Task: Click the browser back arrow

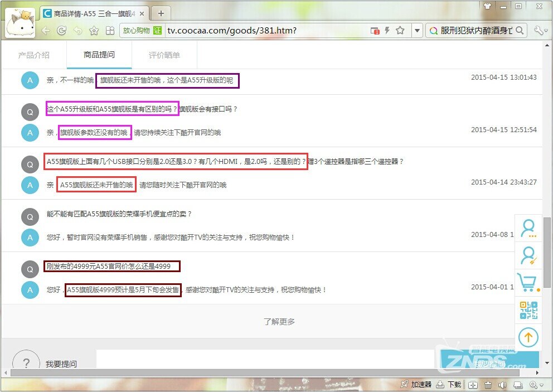Action: pos(46,31)
